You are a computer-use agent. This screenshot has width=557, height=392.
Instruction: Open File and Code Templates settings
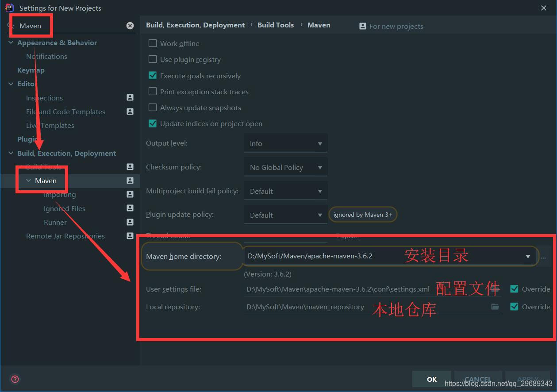click(65, 111)
